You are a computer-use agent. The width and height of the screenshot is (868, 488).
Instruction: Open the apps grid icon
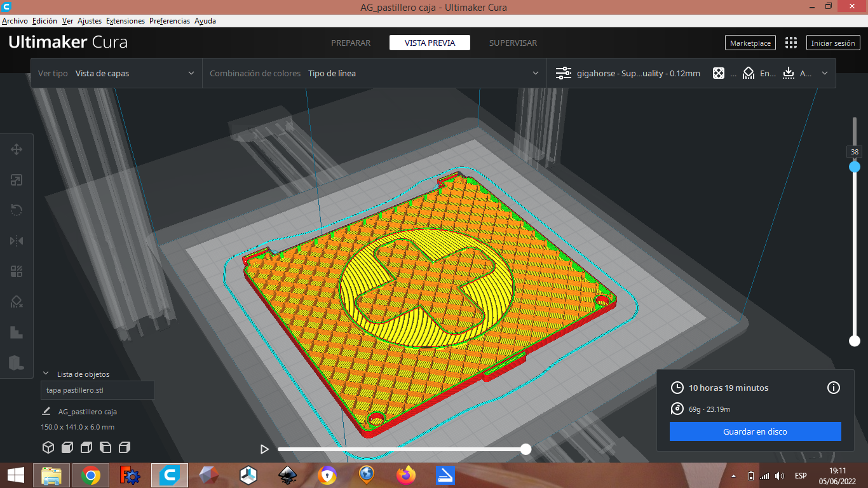(x=791, y=43)
